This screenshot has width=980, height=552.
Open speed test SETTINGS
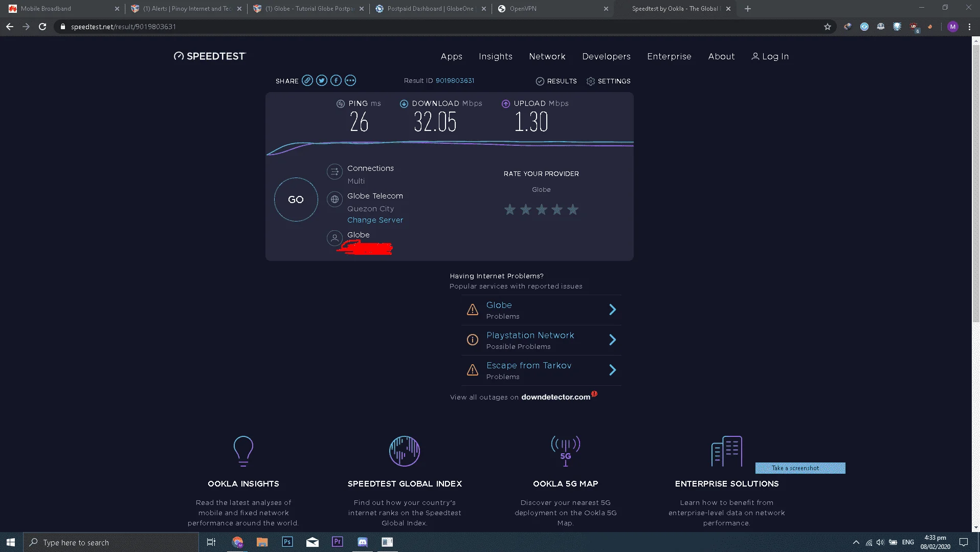coord(608,81)
